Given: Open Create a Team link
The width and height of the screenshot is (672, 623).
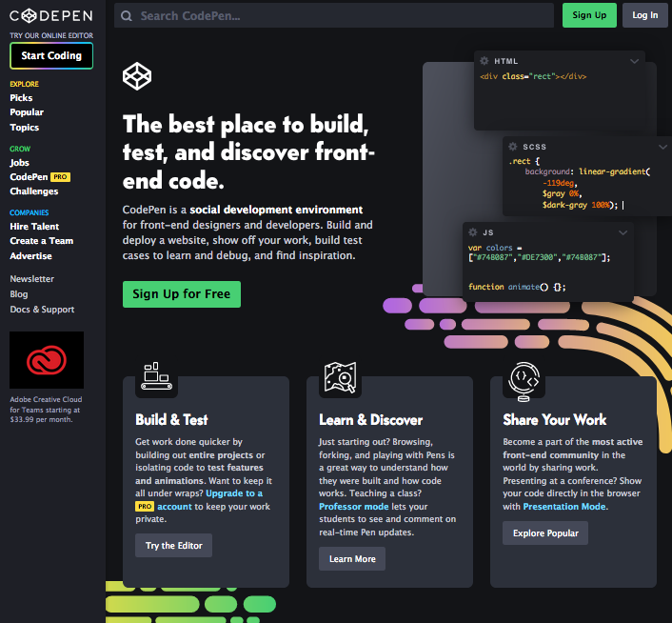Looking at the screenshot, I should coord(42,241).
